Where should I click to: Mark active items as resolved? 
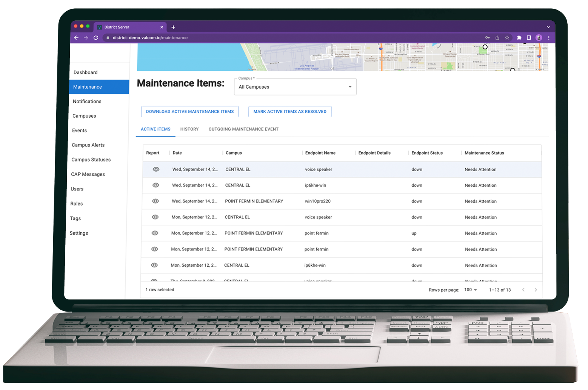(x=289, y=111)
